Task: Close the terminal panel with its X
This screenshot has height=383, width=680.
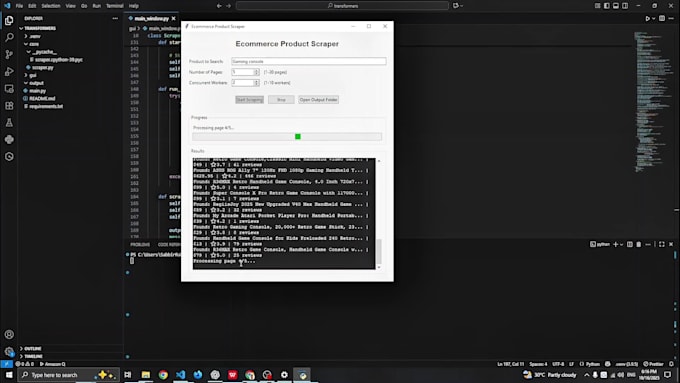Action: click(671, 244)
